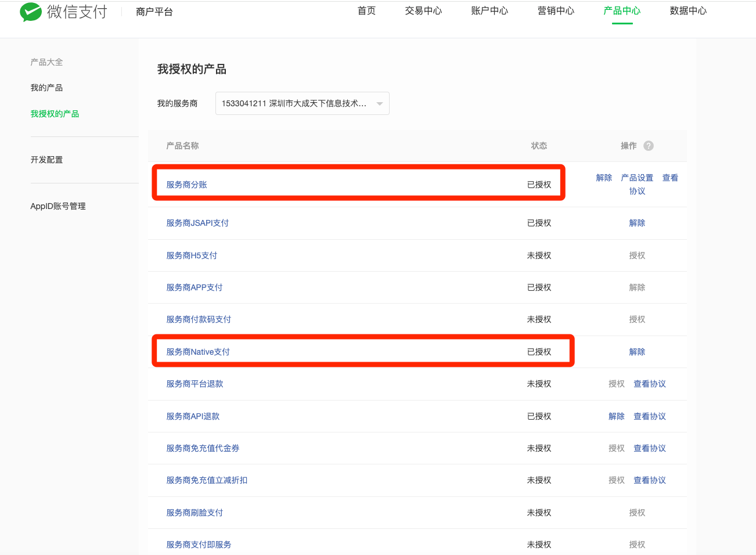Open the 服务商API退款 product link

point(193,416)
